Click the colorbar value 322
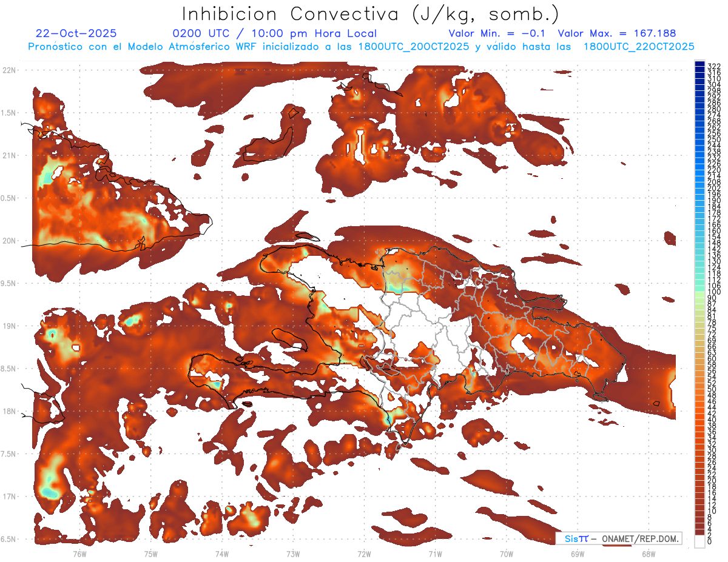This screenshot has width=728, height=562. coord(713,65)
